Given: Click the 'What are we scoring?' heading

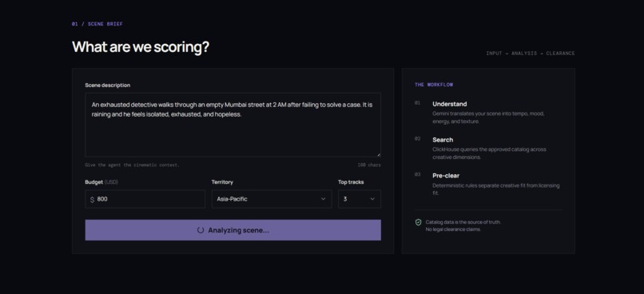Looking at the screenshot, I should point(141,47).
